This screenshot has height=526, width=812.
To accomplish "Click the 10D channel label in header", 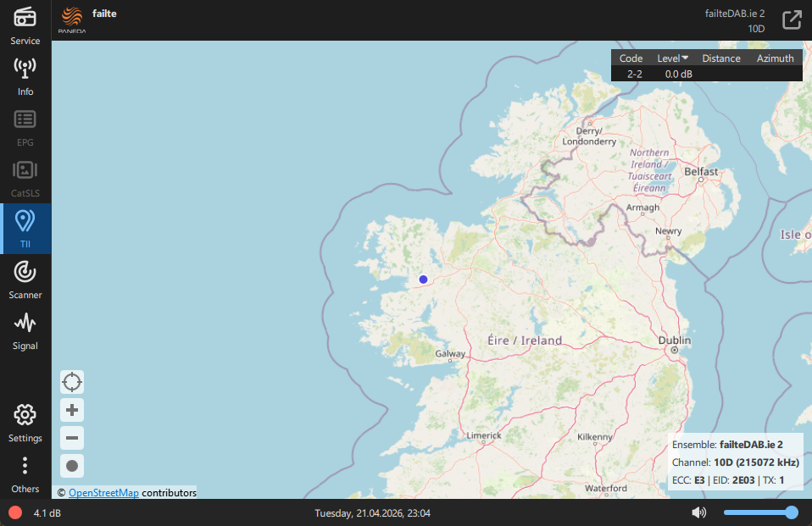I will click(756, 29).
